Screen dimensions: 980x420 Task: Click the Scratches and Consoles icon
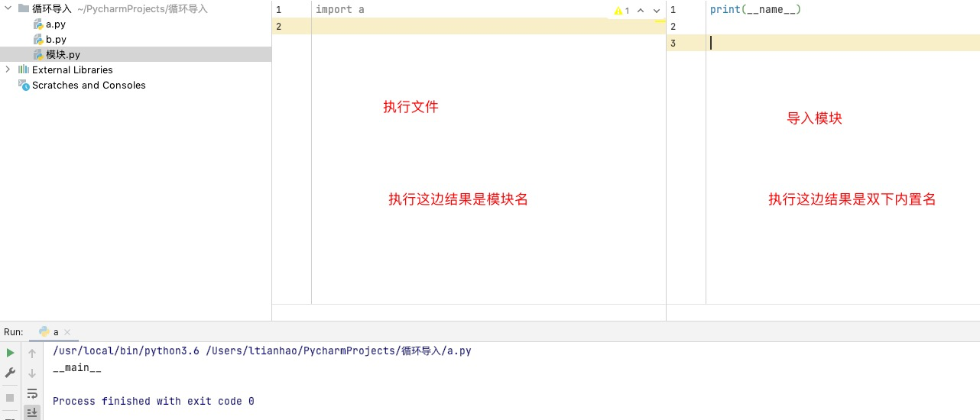coord(24,86)
